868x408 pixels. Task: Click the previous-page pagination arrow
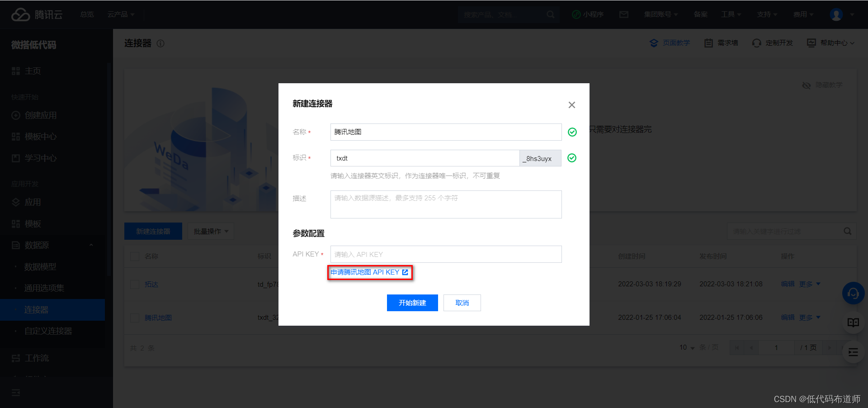coord(751,348)
